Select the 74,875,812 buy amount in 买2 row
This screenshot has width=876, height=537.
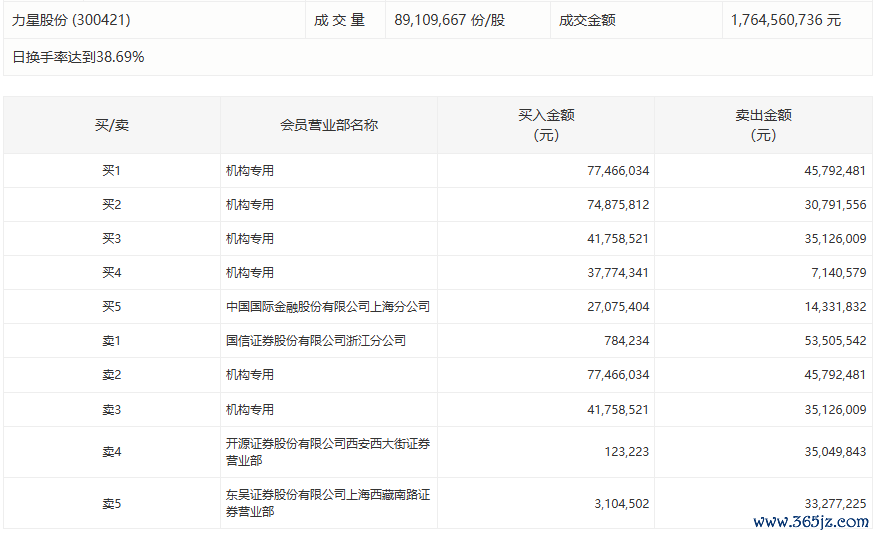click(618, 205)
